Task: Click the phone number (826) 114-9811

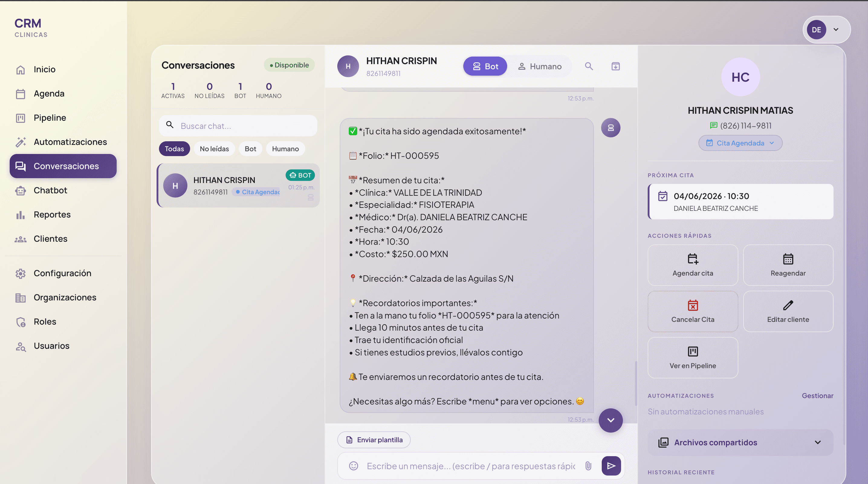Action: coord(746,126)
